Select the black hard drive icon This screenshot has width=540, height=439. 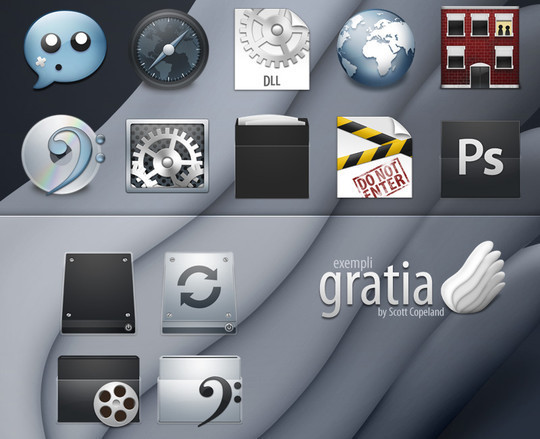[98, 293]
